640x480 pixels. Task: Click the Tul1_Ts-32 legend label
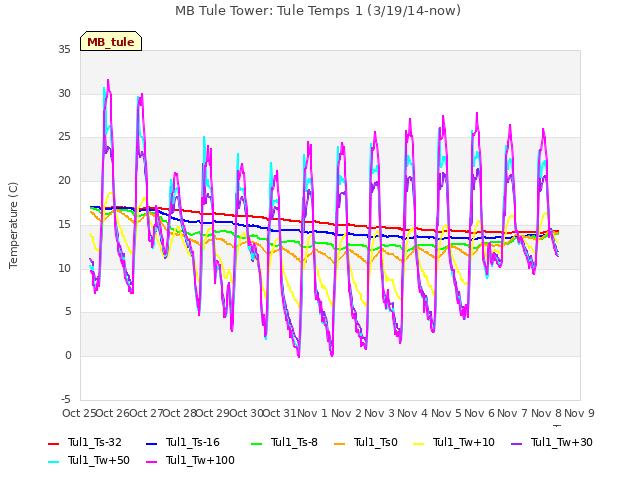pos(95,442)
